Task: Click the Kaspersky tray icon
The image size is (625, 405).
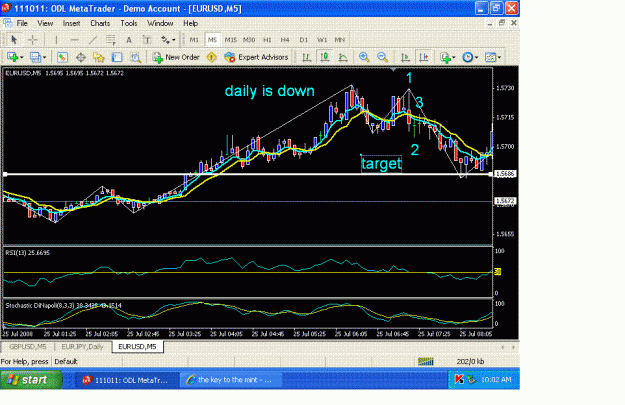Action: [459, 379]
